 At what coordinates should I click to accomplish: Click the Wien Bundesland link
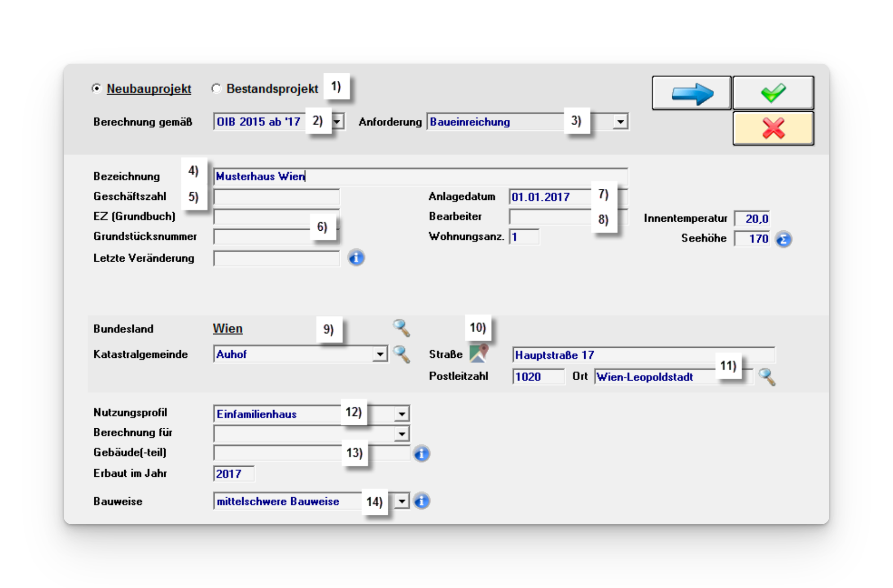pyautogui.click(x=228, y=329)
